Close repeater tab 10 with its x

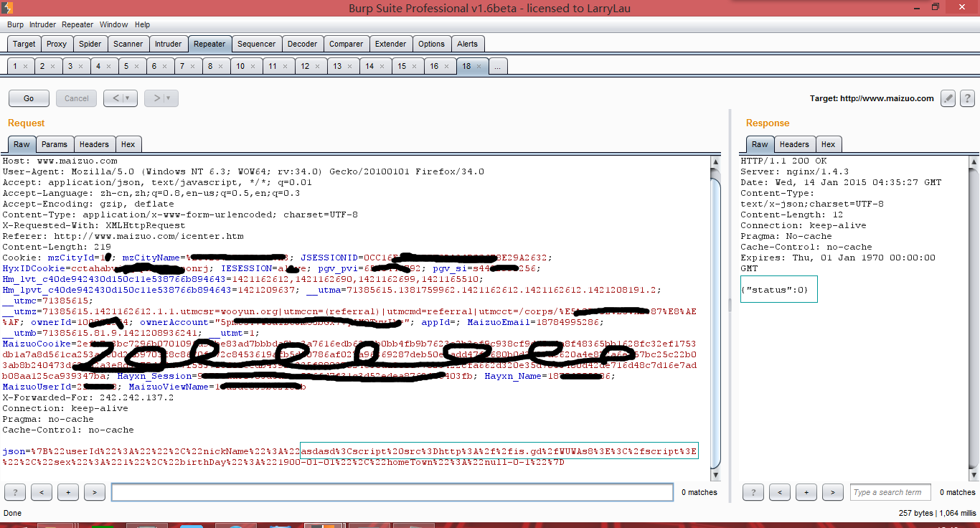pyautogui.click(x=253, y=66)
